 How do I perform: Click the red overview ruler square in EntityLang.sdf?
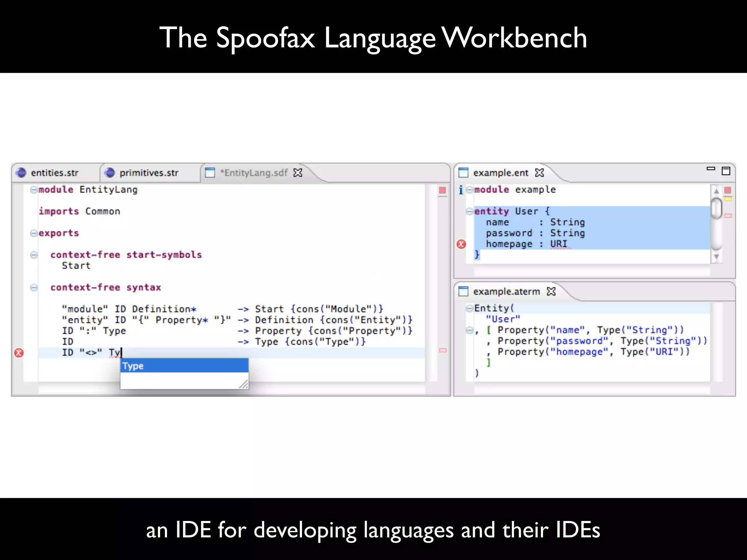(x=442, y=190)
